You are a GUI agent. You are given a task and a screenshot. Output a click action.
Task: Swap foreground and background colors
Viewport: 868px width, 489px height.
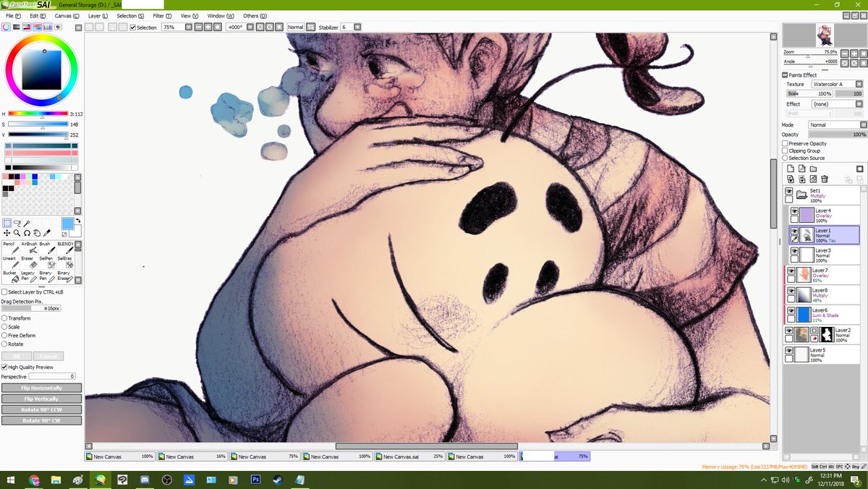click(77, 221)
